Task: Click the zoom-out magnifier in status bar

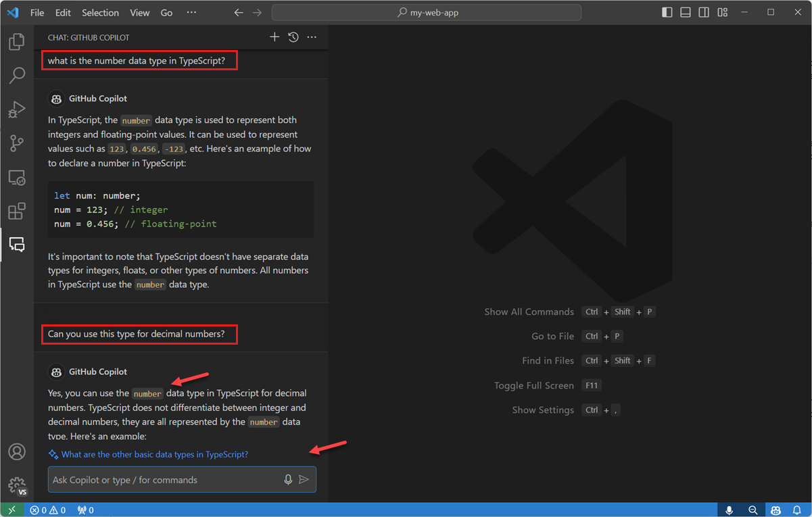Action: point(753,510)
